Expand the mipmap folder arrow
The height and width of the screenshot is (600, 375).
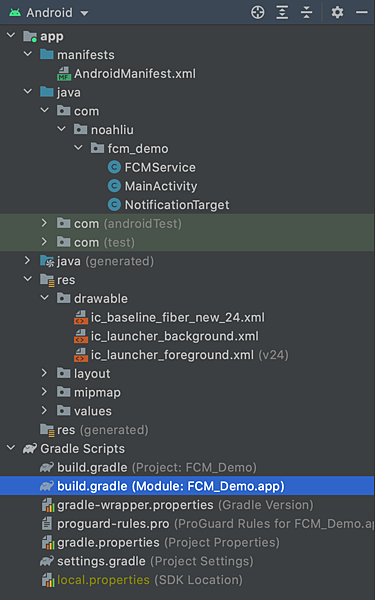click(44, 392)
